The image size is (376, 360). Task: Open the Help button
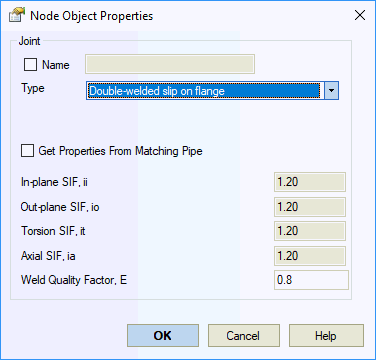(326, 336)
